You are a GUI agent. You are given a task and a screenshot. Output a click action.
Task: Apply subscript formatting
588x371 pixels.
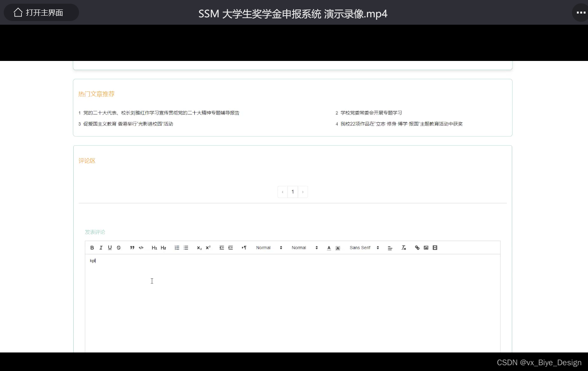tap(199, 248)
